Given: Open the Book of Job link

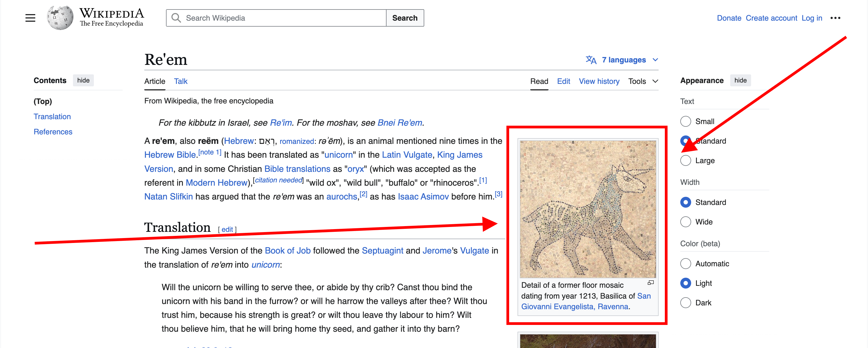Looking at the screenshot, I should [288, 250].
